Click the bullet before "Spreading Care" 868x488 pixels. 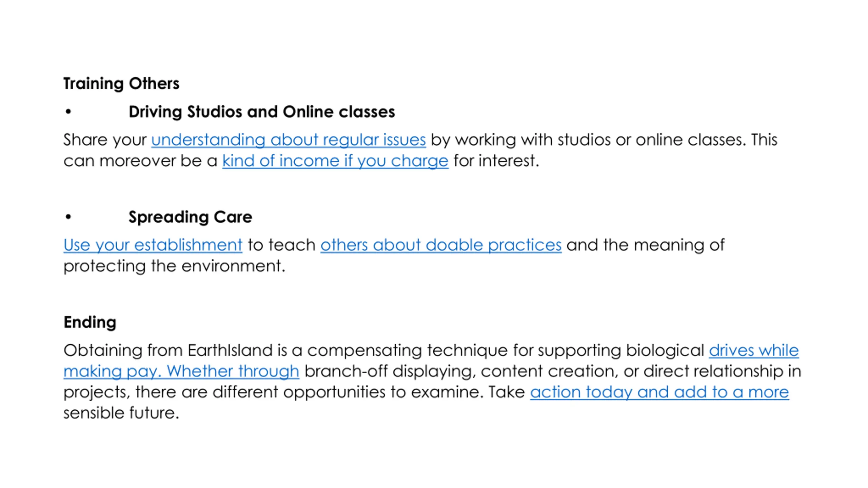68,217
